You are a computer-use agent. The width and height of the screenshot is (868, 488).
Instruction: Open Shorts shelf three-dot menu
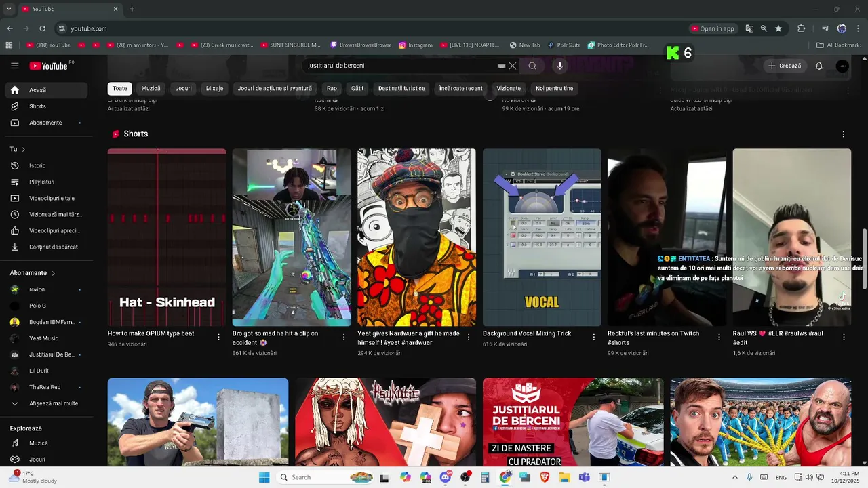click(x=844, y=134)
